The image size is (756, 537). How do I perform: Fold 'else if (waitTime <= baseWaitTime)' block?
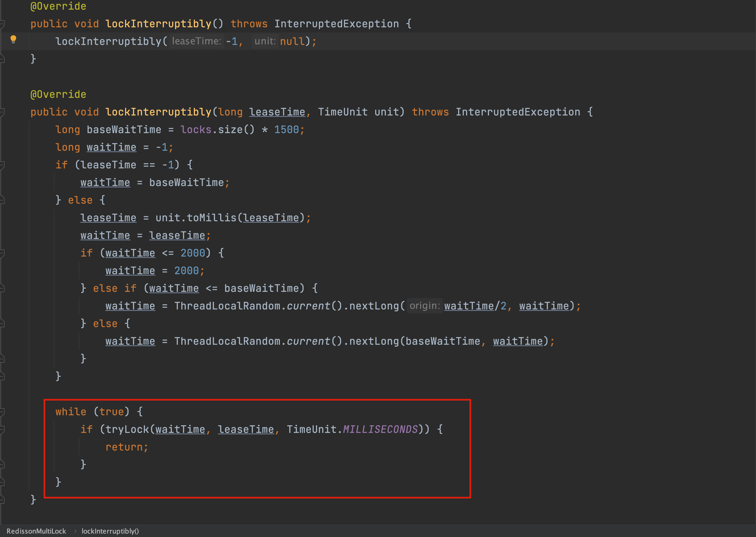click(2, 288)
